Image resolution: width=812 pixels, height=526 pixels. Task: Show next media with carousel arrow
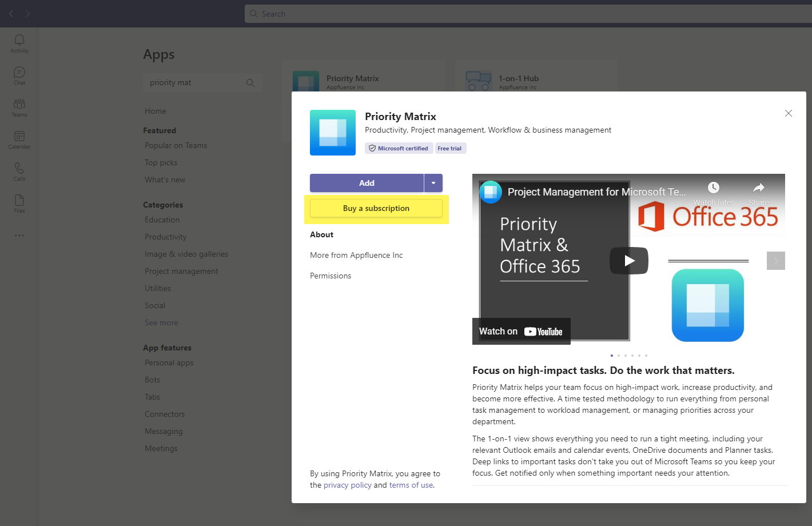(775, 261)
